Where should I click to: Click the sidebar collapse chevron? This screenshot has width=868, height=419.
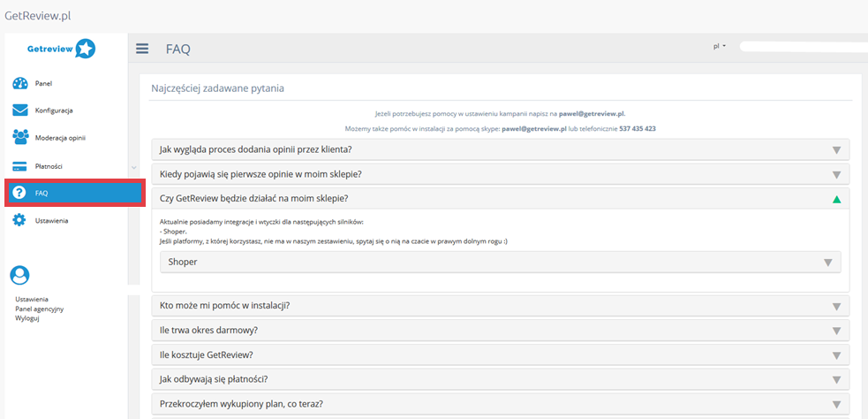pos(133,167)
